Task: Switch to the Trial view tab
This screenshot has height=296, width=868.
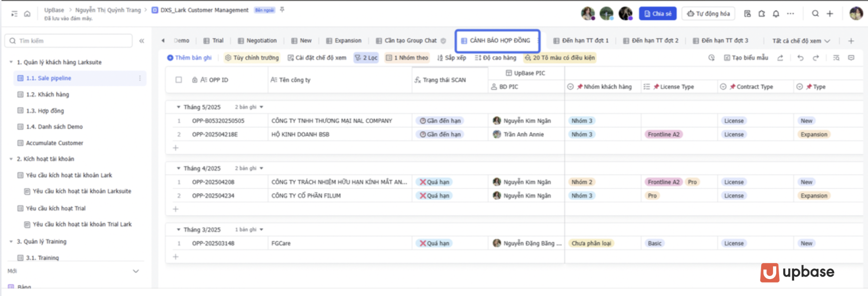Action: 213,41
